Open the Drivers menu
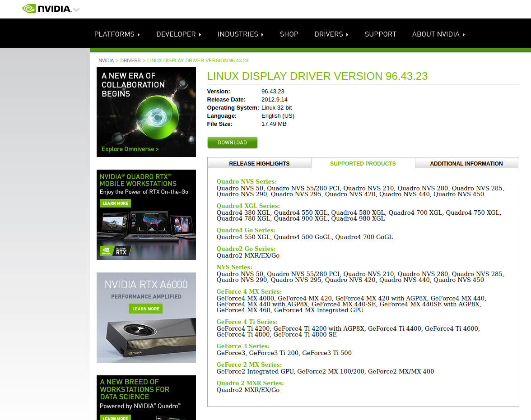531x420 pixels. (331, 34)
